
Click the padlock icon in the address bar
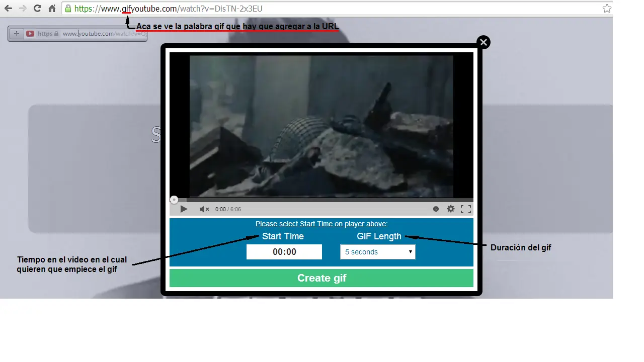pos(68,8)
